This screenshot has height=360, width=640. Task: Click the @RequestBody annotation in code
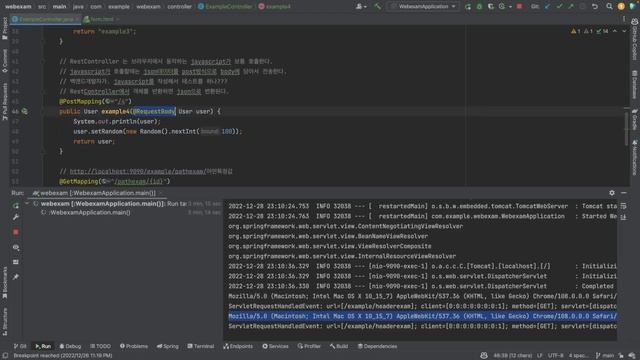click(154, 111)
